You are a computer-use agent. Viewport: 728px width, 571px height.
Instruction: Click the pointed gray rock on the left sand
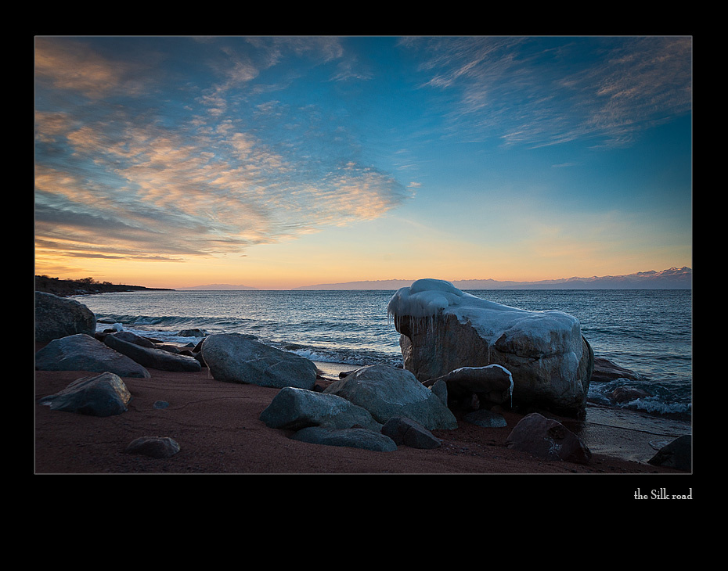click(x=88, y=394)
